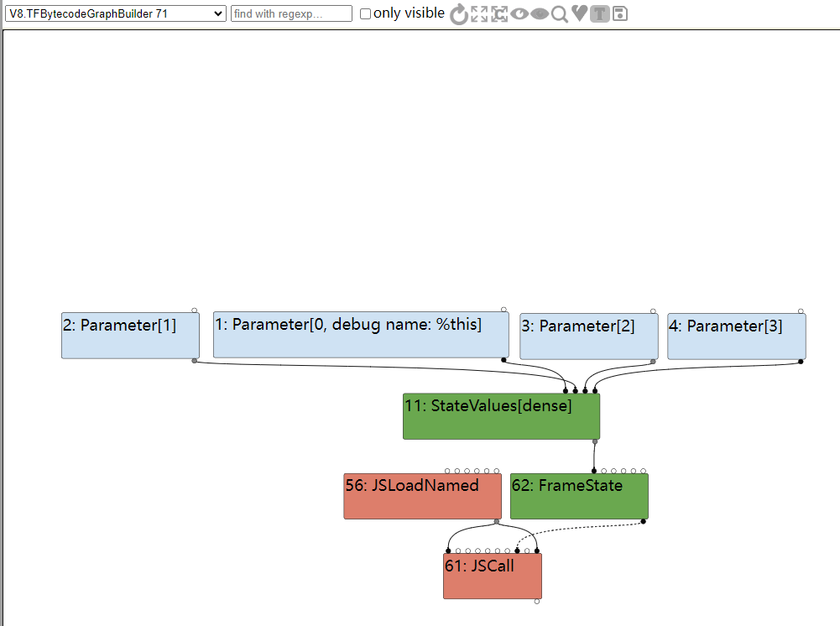Click the show all nodes expand icon
Image resolution: width=840 pixels, height=626 pixels.
(479, 13)
